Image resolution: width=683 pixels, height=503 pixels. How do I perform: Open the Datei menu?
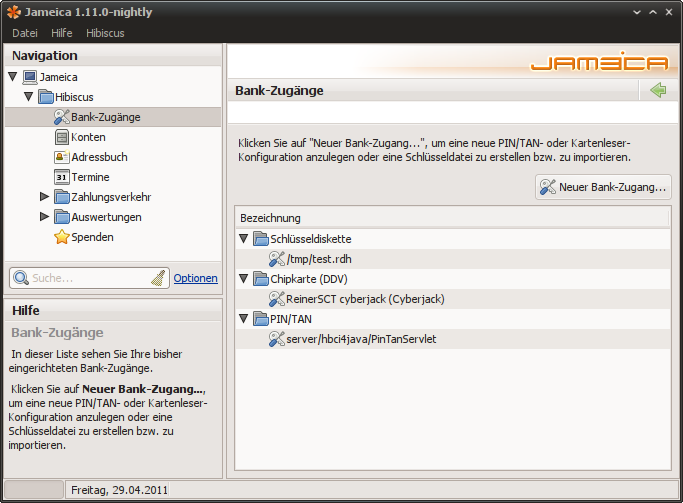click(25, 33)
